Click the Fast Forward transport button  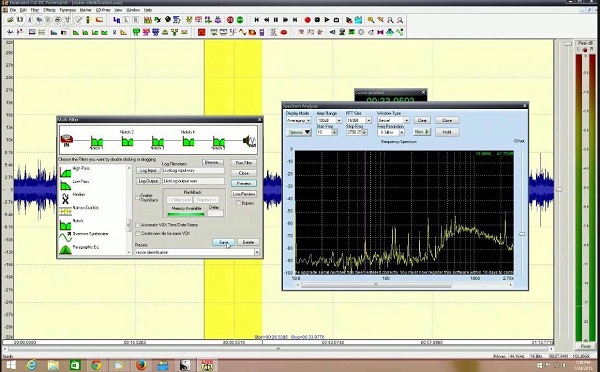pyautogui.click(x=285, y=20)
